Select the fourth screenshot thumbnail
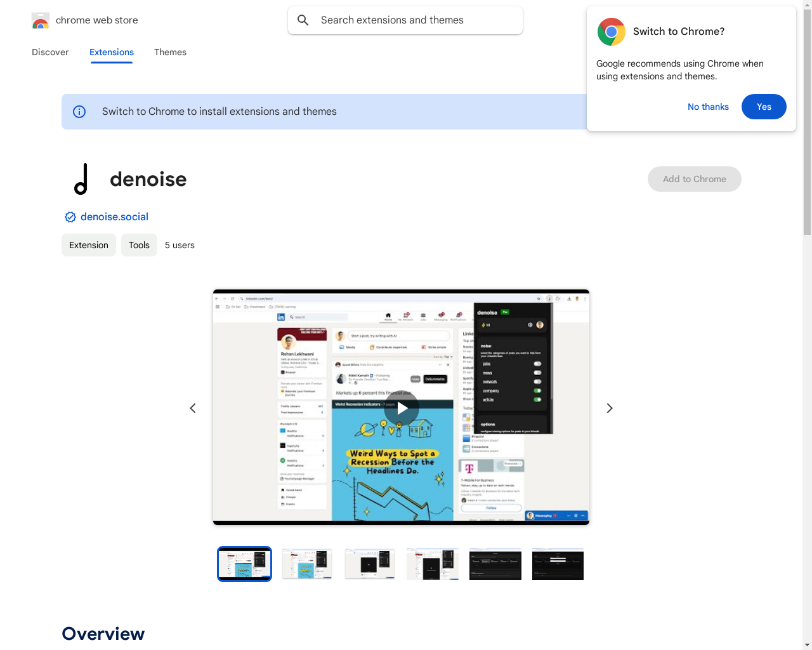The height and width of the screenshot is (650, 812). (x=433, y=564)
